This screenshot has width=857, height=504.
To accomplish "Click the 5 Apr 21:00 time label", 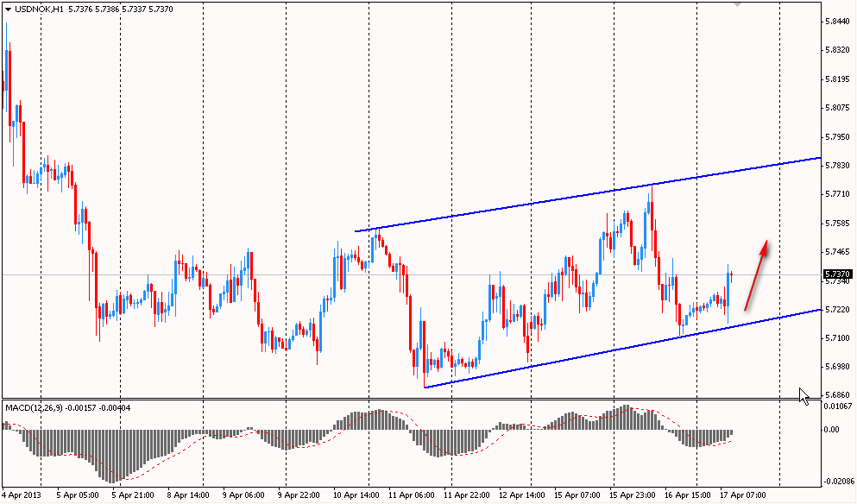I will pos(134,495).
